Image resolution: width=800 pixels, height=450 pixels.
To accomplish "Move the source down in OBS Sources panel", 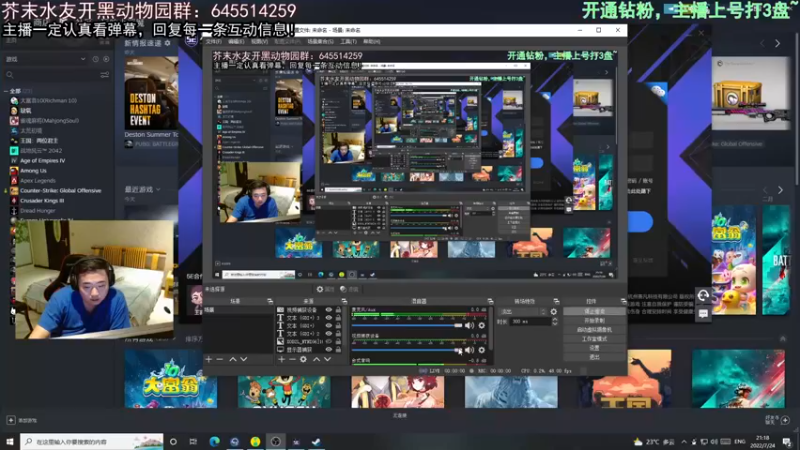I will (x=328, y=359).
